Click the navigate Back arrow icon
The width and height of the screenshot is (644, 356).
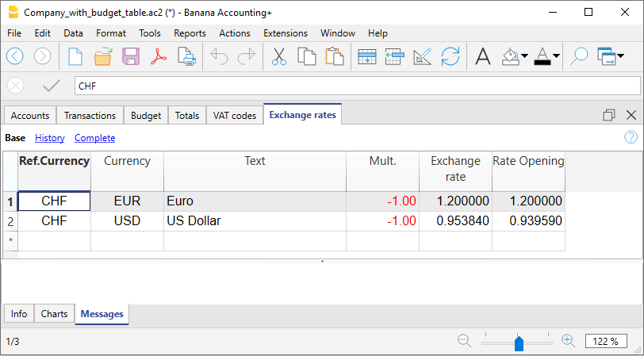[x=15, y=56]
